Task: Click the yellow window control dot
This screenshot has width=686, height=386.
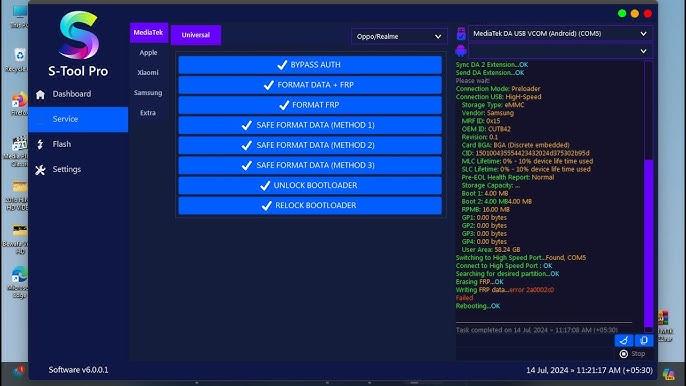Action: pos(635,14)
